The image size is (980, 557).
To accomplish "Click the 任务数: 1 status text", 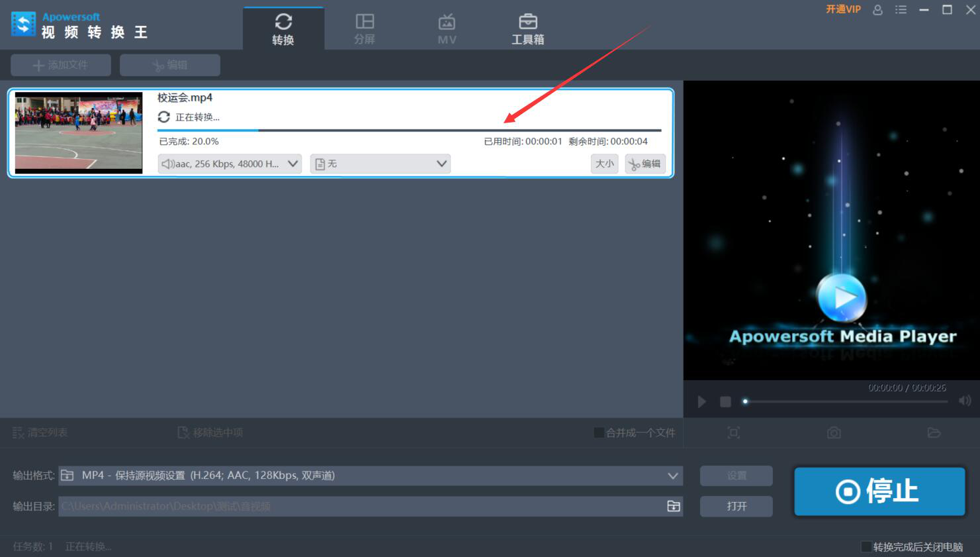I will click(32, 546).
